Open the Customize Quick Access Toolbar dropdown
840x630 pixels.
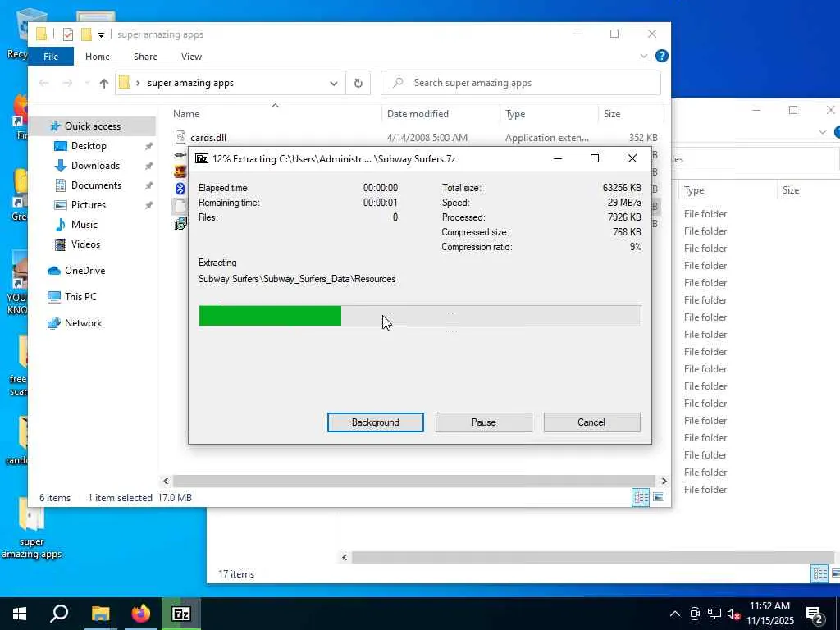click(101, 35)
